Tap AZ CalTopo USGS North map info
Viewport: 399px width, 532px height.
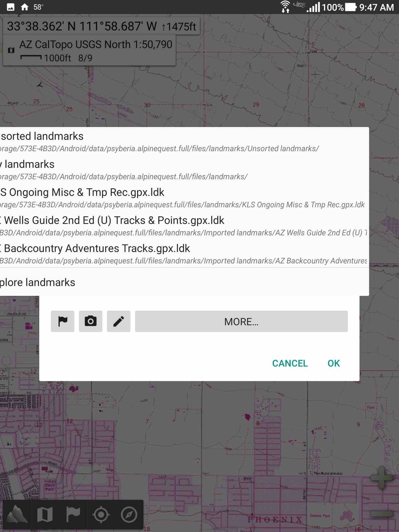click(89, 51)
